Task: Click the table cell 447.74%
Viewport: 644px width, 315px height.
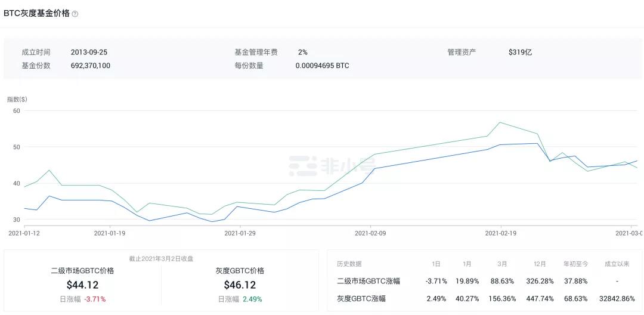Action: pyautogui.click(x=540, y=298)
